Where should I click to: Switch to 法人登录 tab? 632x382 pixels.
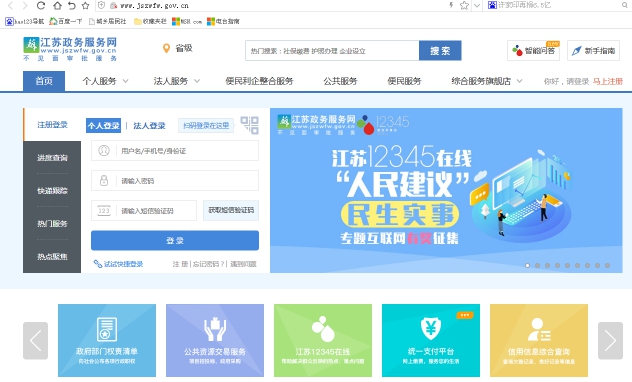point(149,125)
